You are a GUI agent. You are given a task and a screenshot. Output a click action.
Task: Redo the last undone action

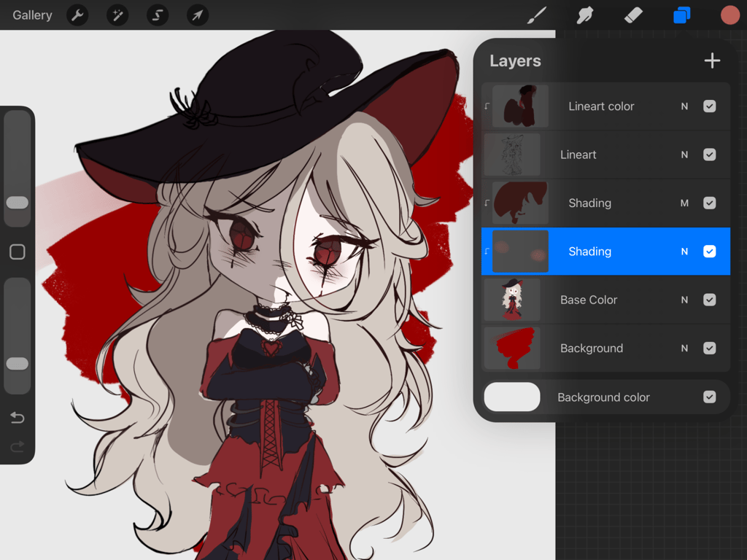[x=18, y=447]
